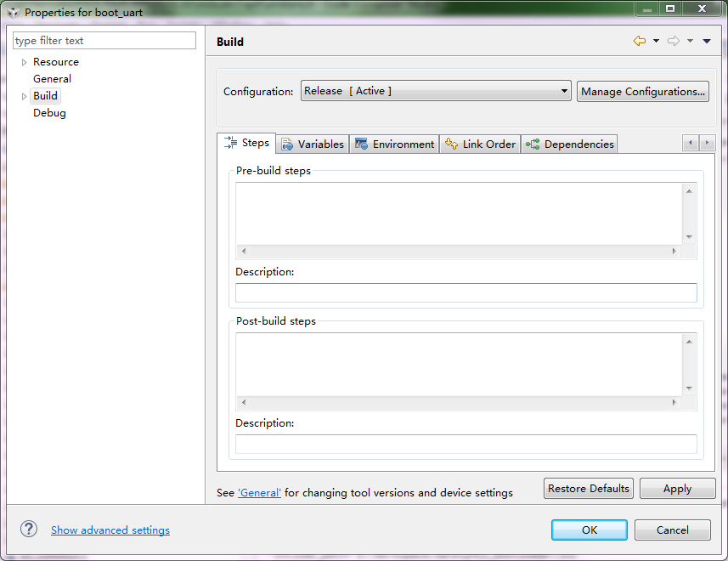Image resolution: width=728 pixels, height=561 pixels.
Task: Open the 'General' hyperlink
Action: (x=260, y=493)
